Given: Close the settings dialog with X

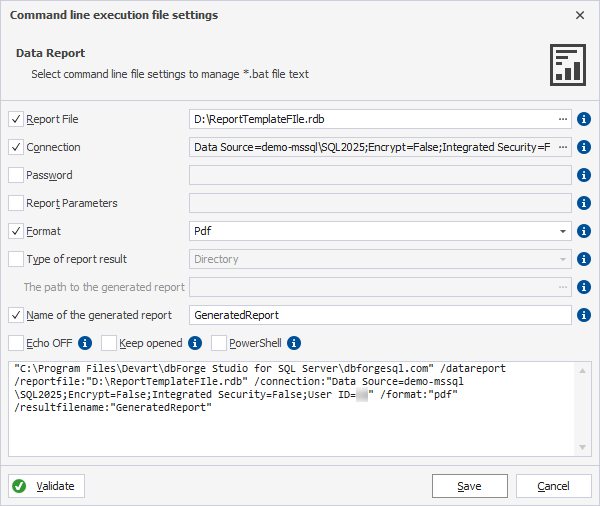Looking at the screenshot, I should click(580, 15).
